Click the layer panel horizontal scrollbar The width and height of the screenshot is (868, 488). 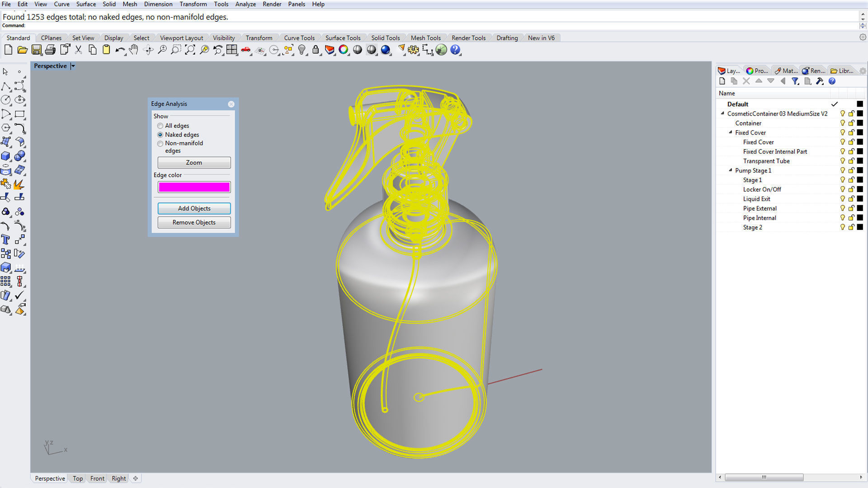tap(764, 477)
